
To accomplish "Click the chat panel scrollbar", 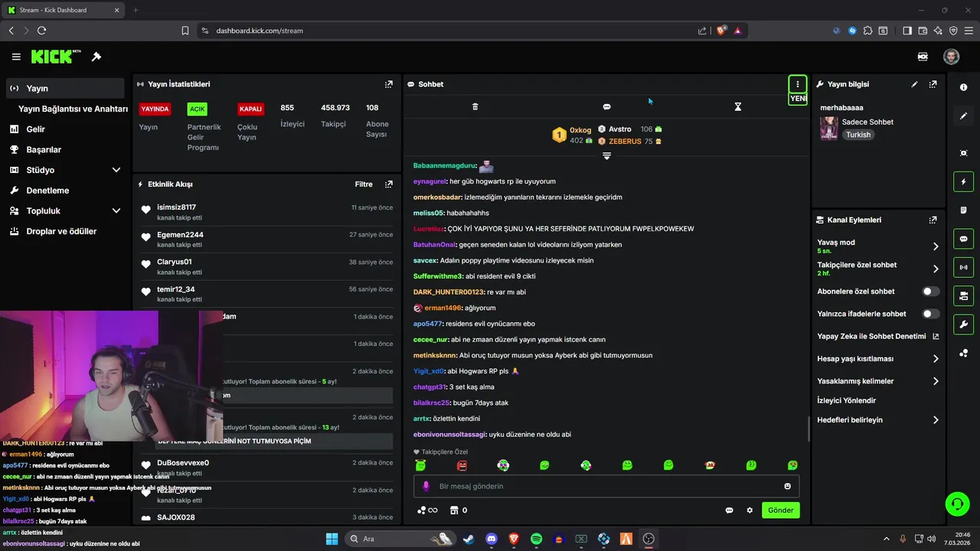I will 808,429.
